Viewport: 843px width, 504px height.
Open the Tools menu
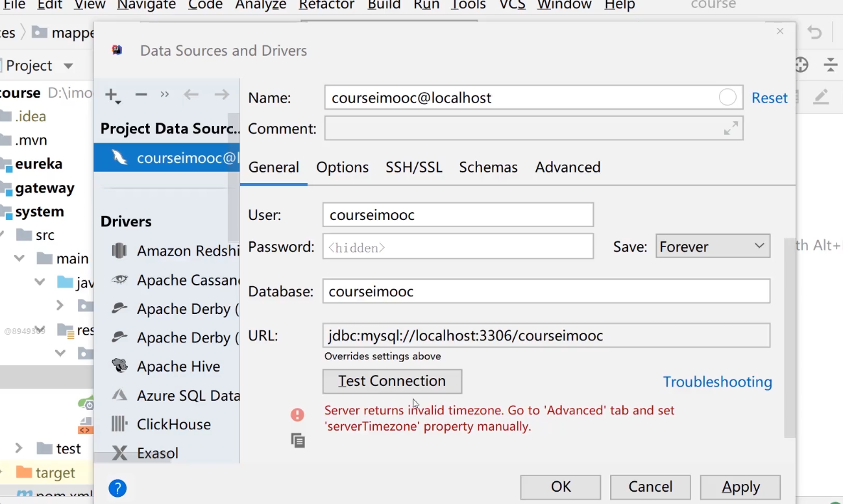coord(469,5)
